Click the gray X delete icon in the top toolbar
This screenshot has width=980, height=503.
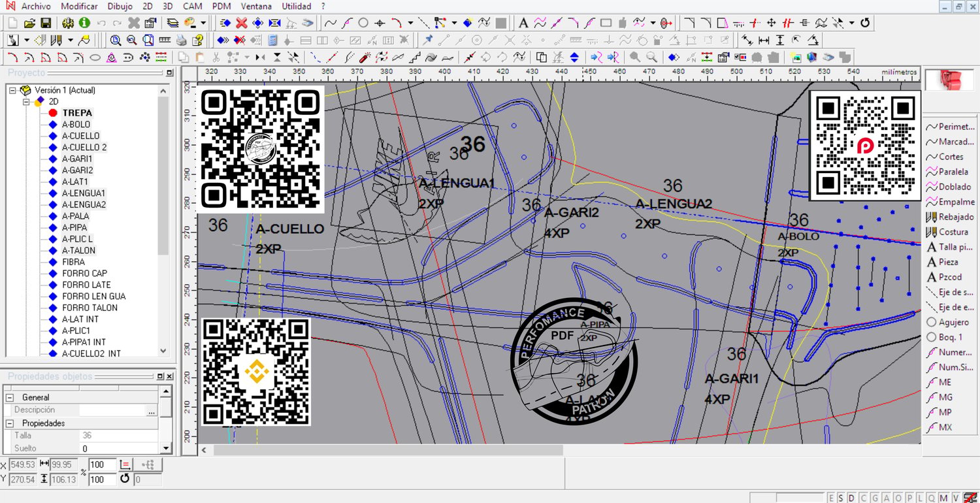pos(134,23)
